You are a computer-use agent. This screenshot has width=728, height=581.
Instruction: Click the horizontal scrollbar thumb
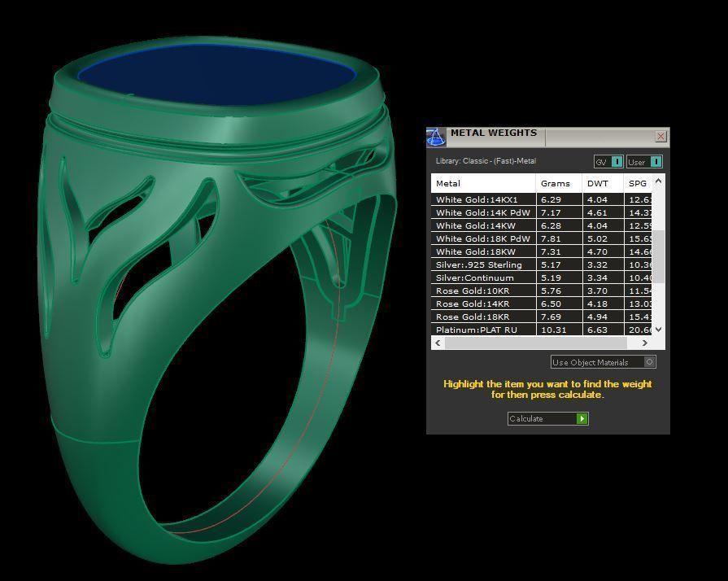tap(536, 343)
